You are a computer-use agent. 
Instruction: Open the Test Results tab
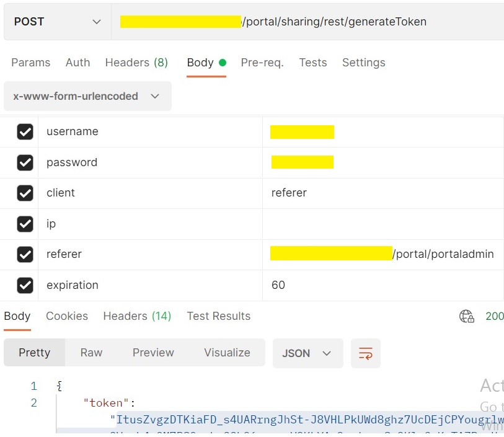point(218,316)
